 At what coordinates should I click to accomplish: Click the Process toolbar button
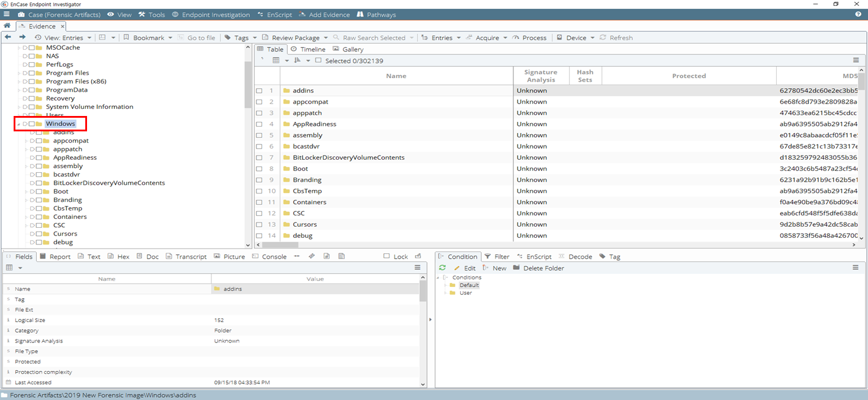pyautogui.click(x=529, y=37)
